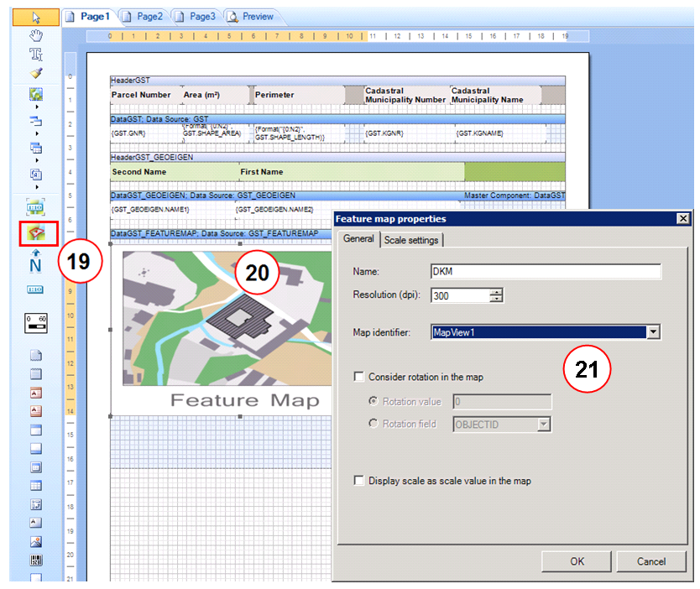The height and width of the screenshot is (589, 700).
Task: Select the scale text 1:10 tool
Action: pos(35,288)
